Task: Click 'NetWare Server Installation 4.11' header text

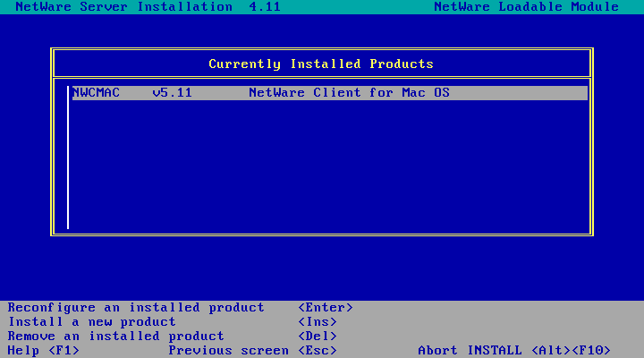Action: [148, 7]
